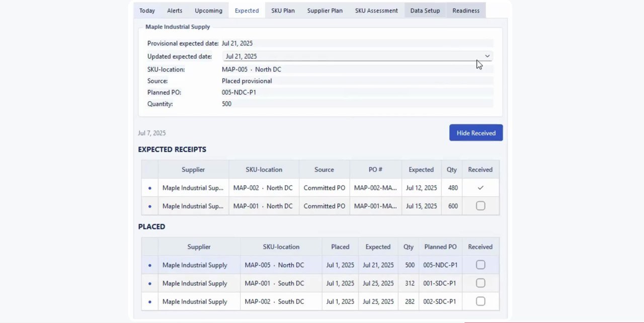Click the Hide Received button
Image resolution: width=644 pixels, height=323 pixels.
click(x=476, y=133)
